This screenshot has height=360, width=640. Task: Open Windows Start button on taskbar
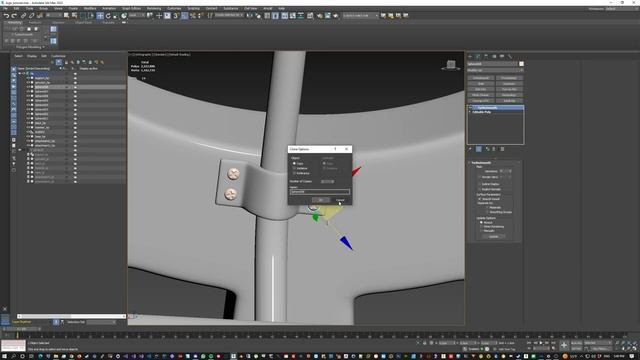click(x=4, y=356)
